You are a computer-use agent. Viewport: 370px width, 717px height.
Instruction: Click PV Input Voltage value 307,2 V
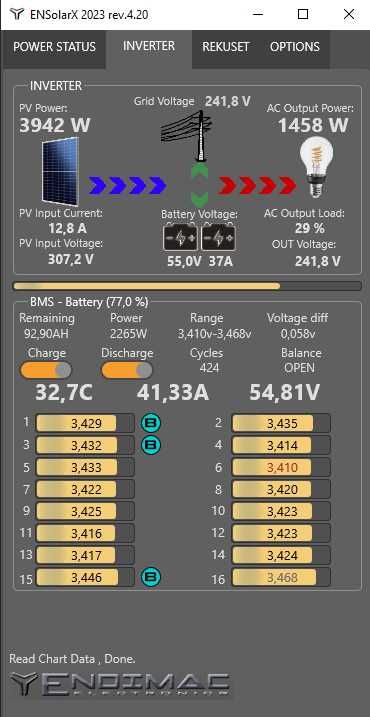[x=70, y=259]
